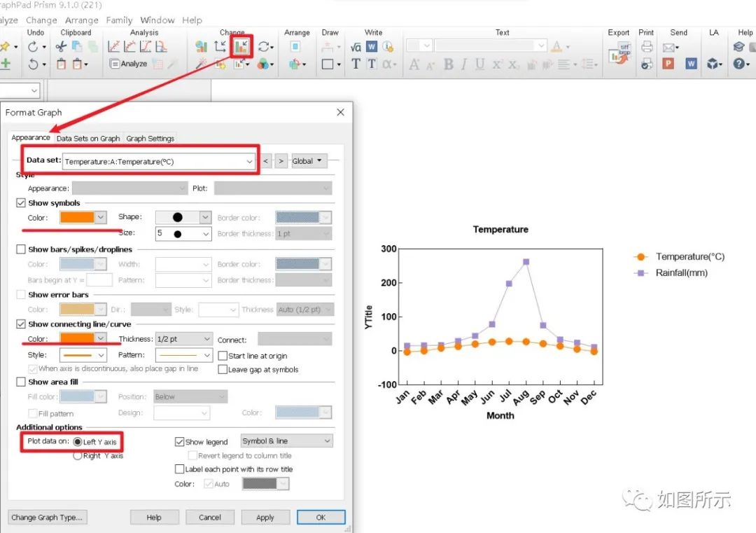
Task: Check Label each point with row title
Action: pyautogui.click(x=179, y=469)
